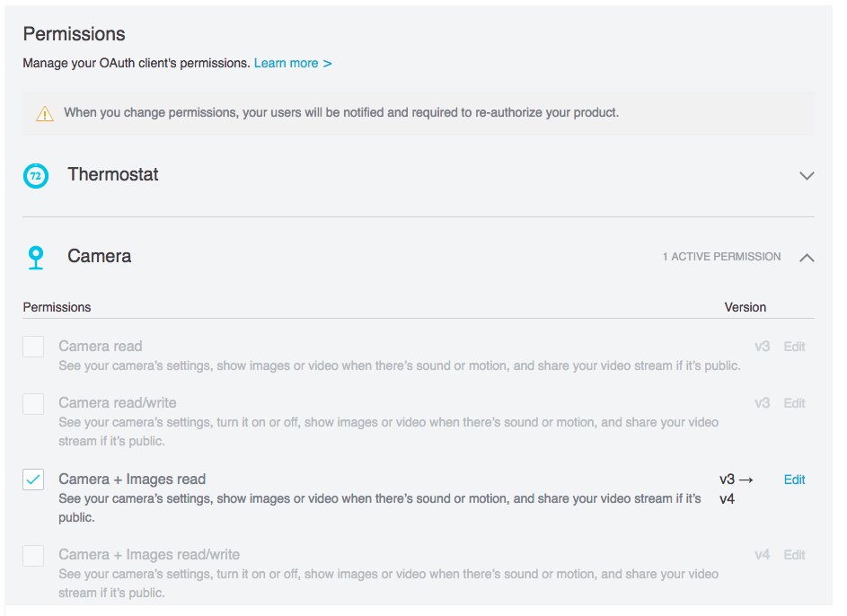Check the Camera + Images read/write checkbox
This screenshot has height=616, width=847.
(x=33, y=556)
